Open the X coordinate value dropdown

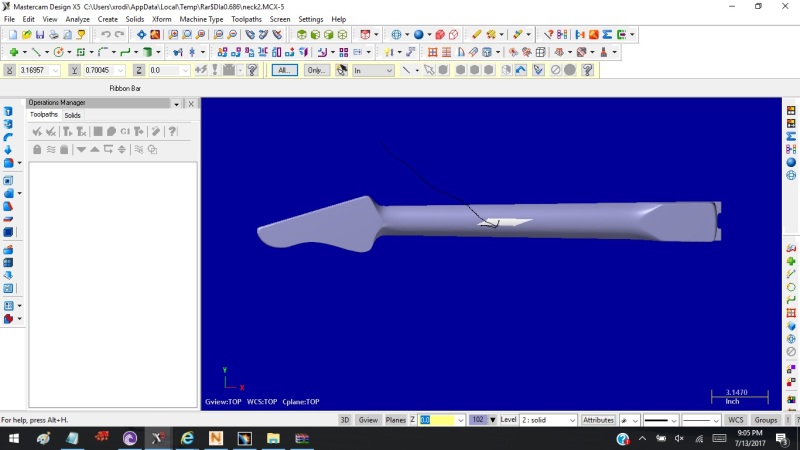coord(55,70)
